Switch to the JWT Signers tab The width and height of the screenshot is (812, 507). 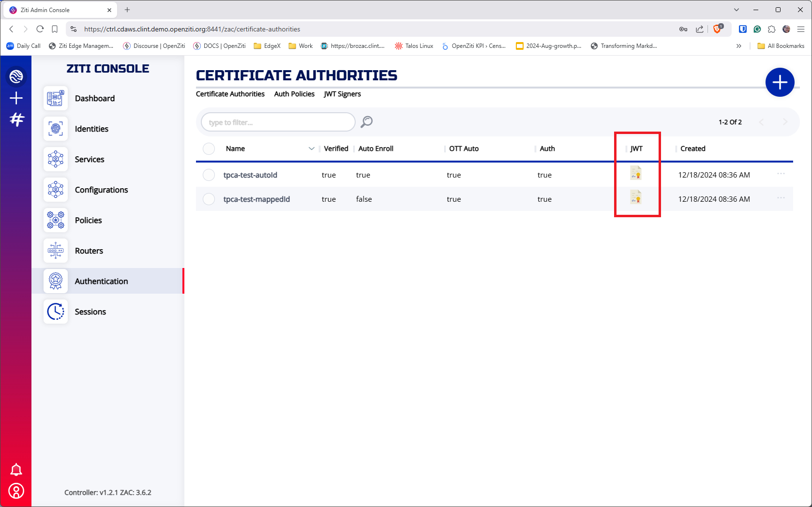(342, 94)
